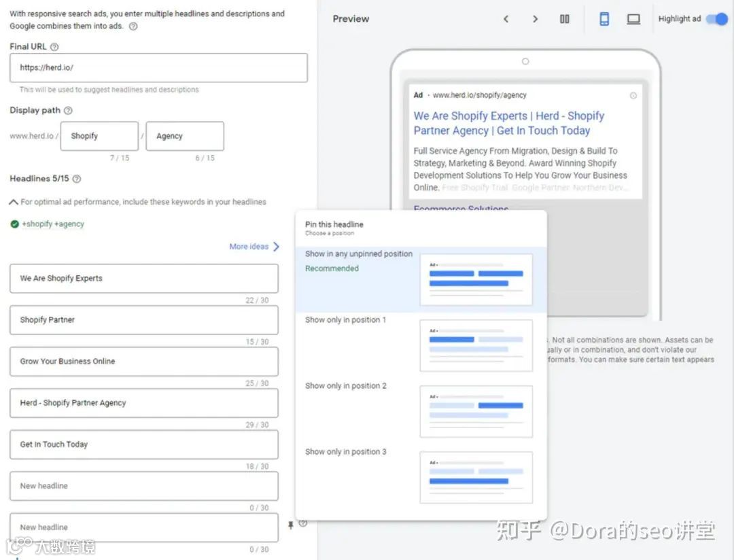Click www.herd.io/shopify/agency URL in preview

pyautogui.click(x=479, y=96)
